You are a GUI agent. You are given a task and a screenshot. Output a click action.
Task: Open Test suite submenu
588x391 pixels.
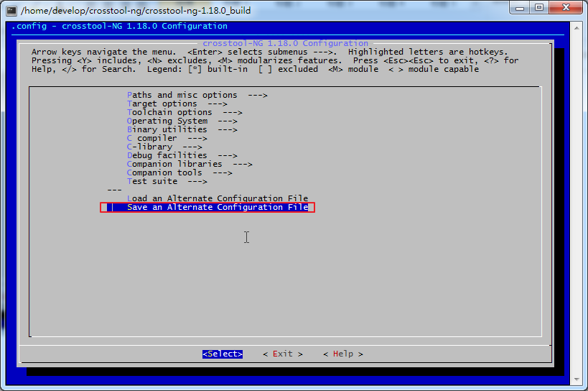(x=167, y=181)
